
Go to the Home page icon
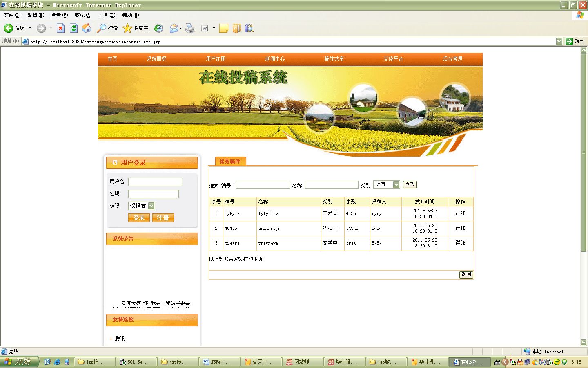coord(87,28)
